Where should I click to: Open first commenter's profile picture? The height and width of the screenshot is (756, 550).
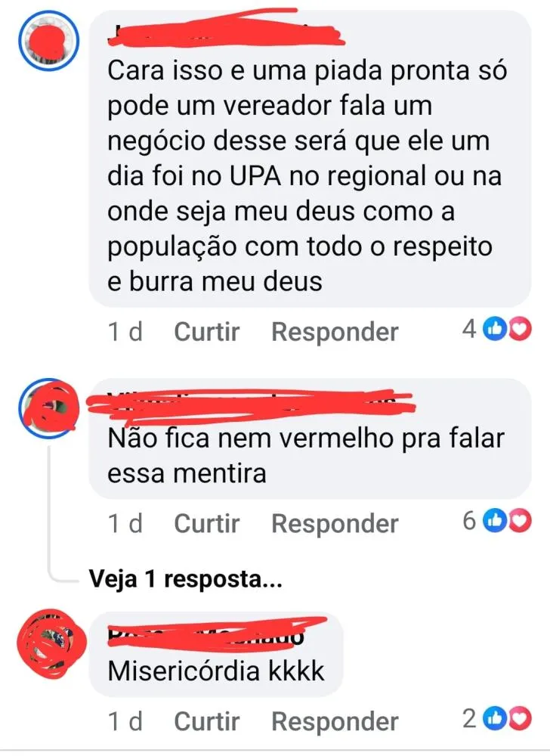tap(48, 41)
